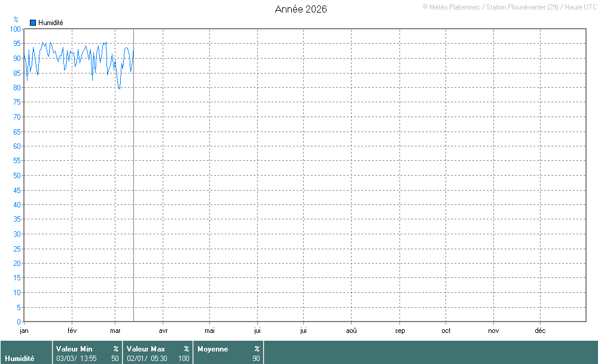
Task: Click the Humidité row label in the summary table
Action: tap(20, 359)
